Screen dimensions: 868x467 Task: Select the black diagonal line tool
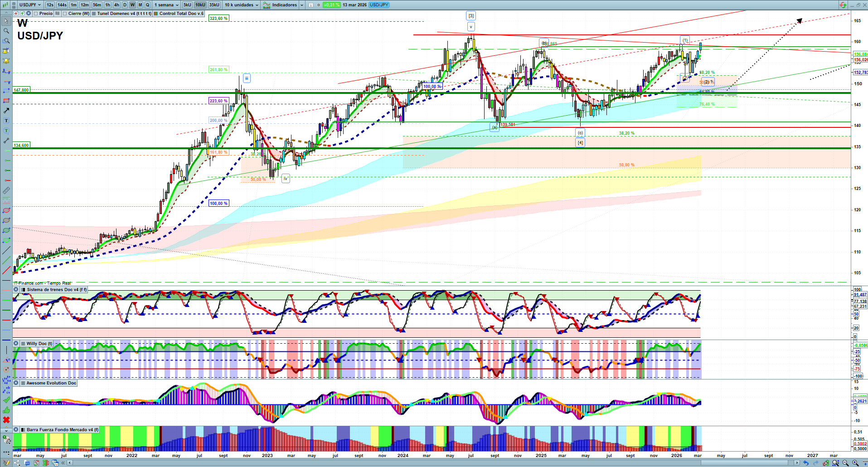(x=6, y=250)
